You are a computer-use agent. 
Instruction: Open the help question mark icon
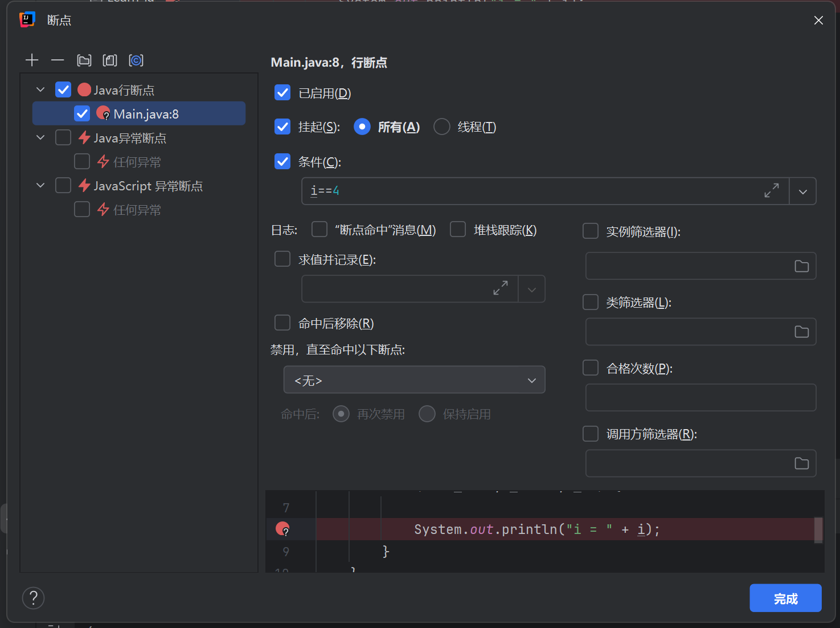33,598
